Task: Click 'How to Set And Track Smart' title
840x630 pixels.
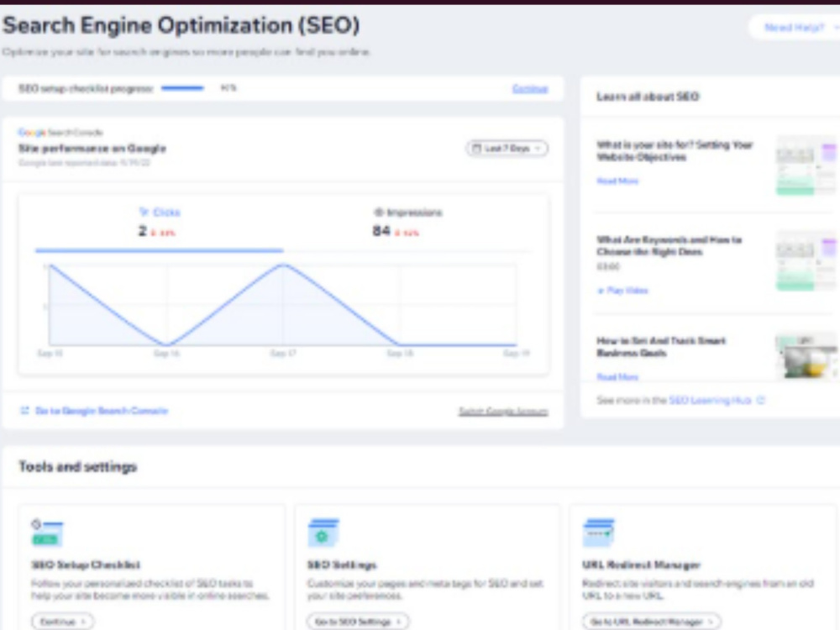Action: [x=661, y=347]
